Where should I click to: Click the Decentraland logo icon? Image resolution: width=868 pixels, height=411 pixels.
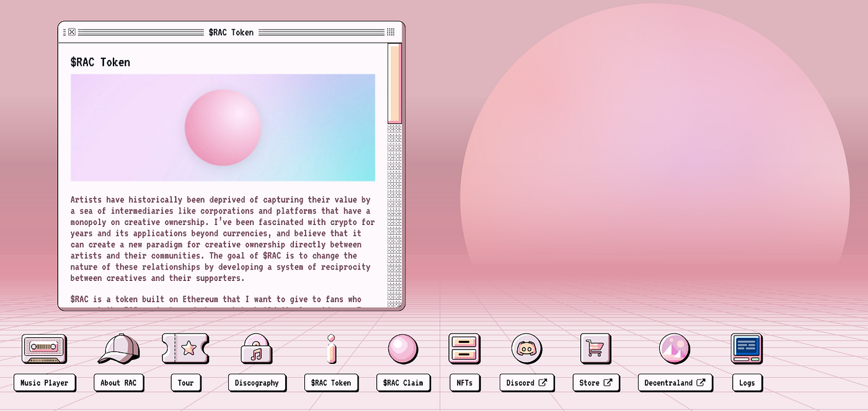675,348
